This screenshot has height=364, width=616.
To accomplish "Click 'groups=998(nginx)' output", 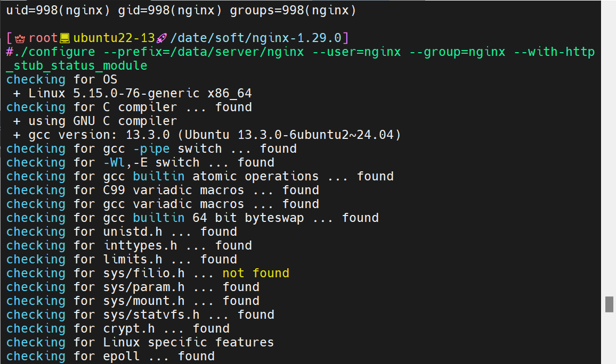I will tap(293, 10).
